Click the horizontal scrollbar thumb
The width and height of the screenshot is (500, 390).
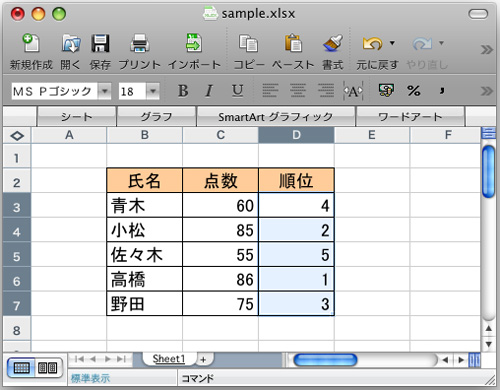pyautogui.click(x=325, y=360)
